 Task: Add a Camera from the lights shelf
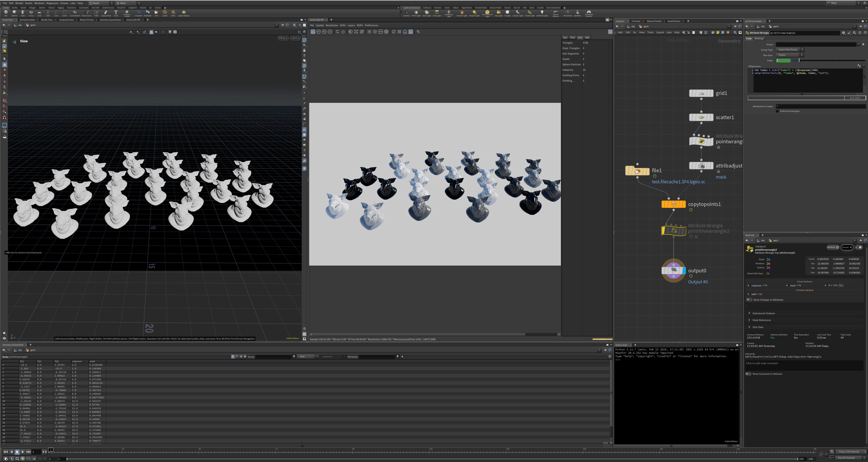click(x=406, y=13)
